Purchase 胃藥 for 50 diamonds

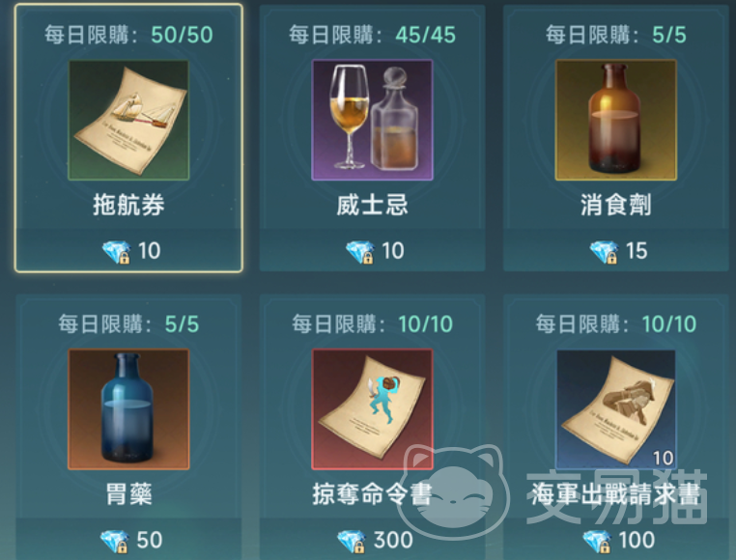(x=128, y=539)
